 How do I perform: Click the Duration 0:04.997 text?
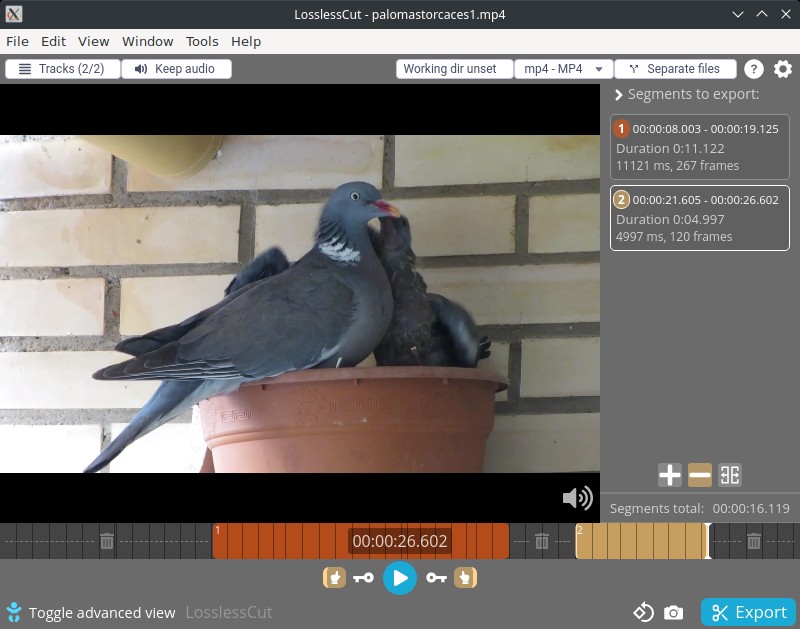(x=670, y=219)
